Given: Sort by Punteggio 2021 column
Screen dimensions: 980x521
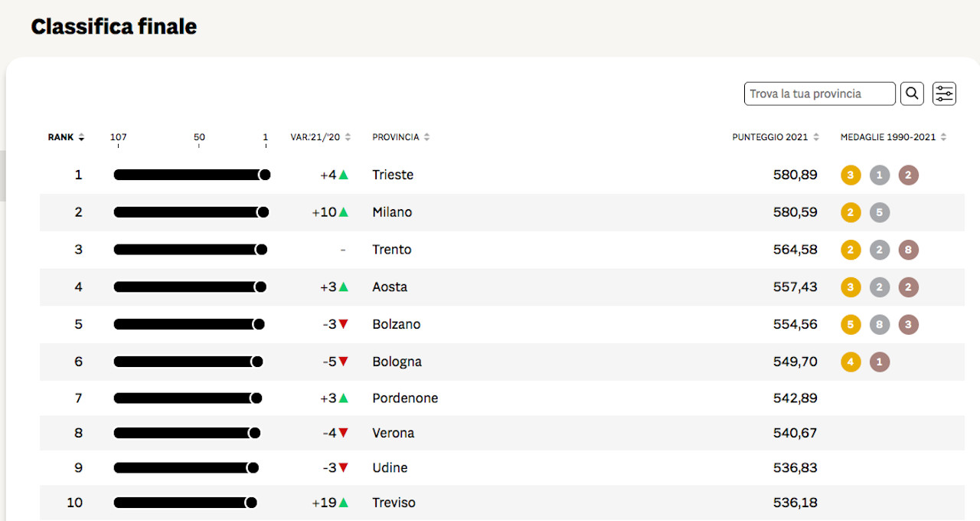Looking at the screenshot, I should point(776,137).
